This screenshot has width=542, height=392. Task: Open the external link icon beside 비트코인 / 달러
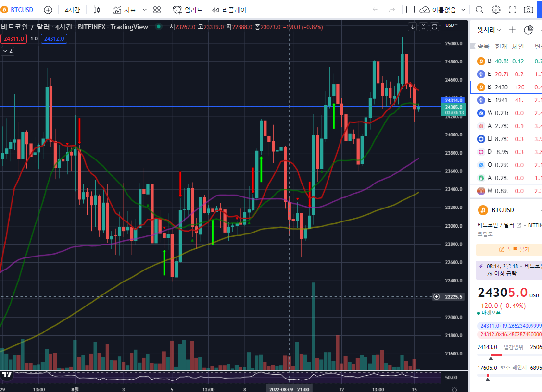pyautogui.click(x=518, y=225)
